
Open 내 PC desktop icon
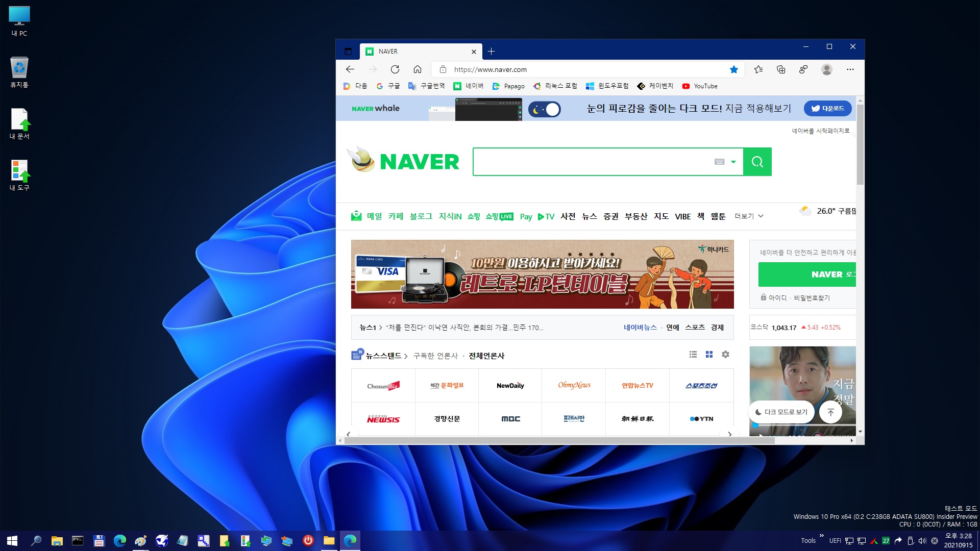(x=19, y=21)
